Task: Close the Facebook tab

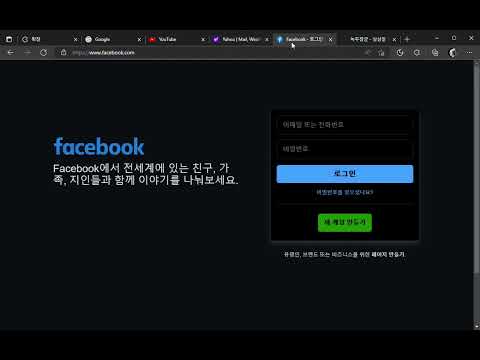Action: click(x=330, y=40)
